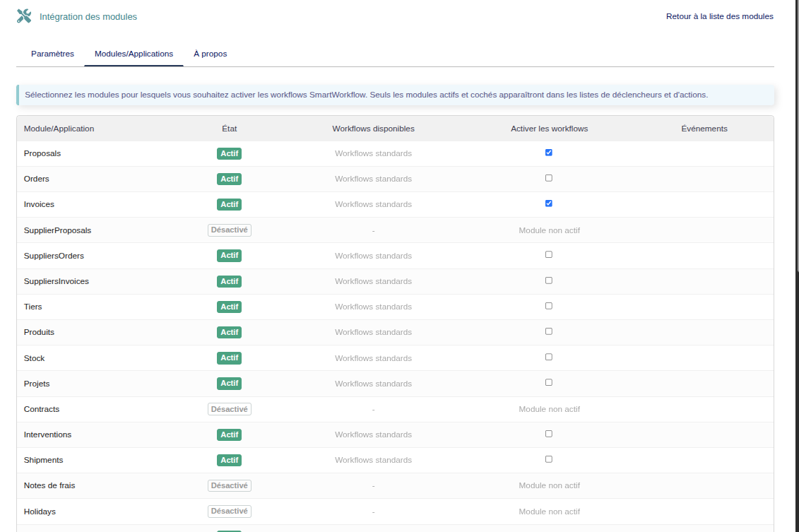Activate workflows for SuppliersInvoices
Screen dimensions: 799x532
[x=549, y=280]
